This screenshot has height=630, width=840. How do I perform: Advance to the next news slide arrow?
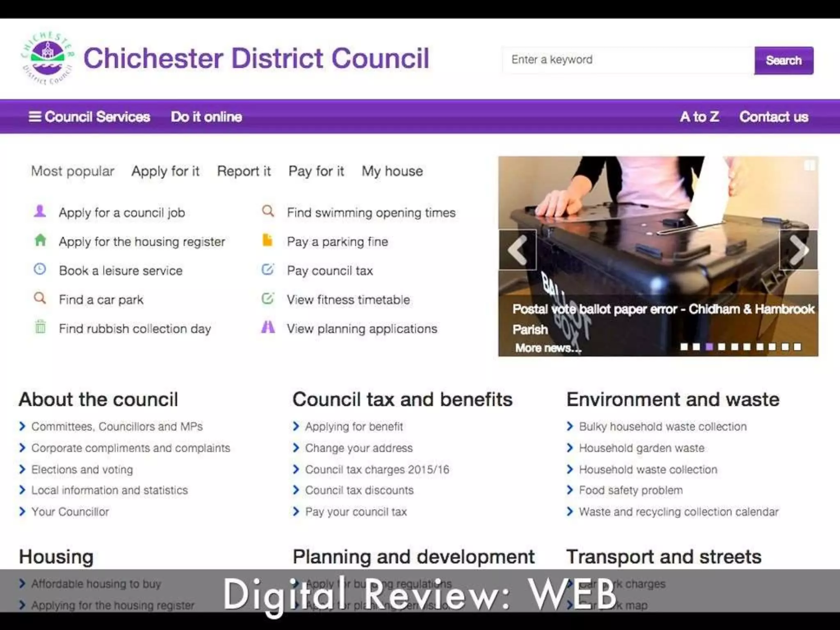(x=798, y=249)
